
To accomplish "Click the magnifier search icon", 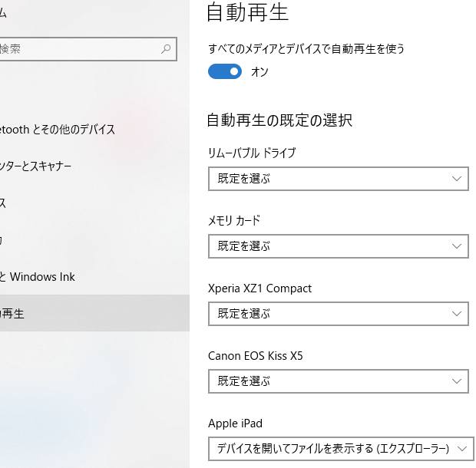I will (166, 49).
